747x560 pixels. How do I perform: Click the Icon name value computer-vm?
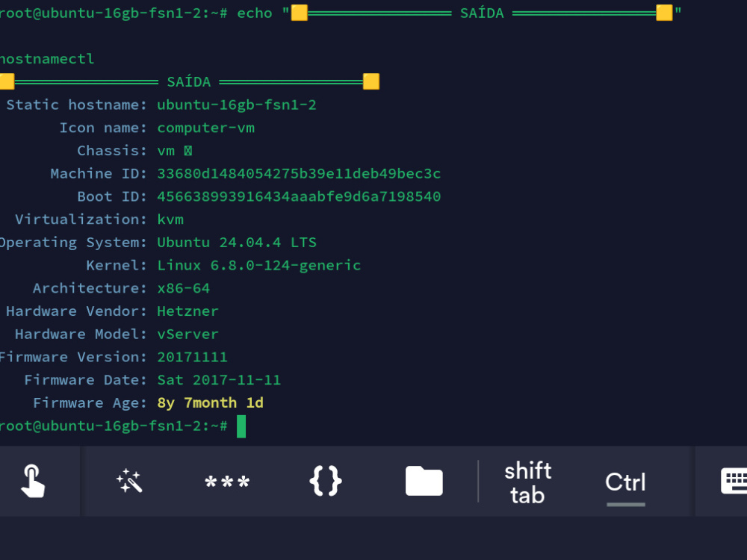click(x=206, y=128)
